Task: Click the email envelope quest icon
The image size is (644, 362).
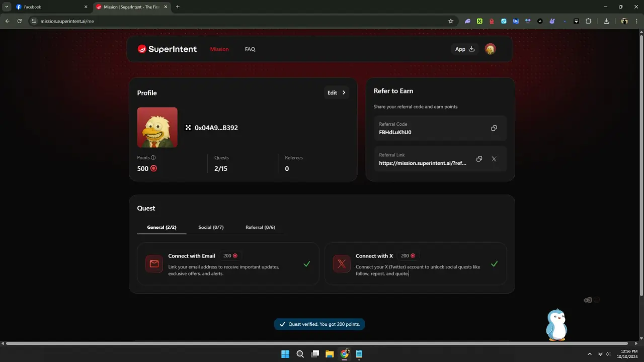Action: coord(154,263)
